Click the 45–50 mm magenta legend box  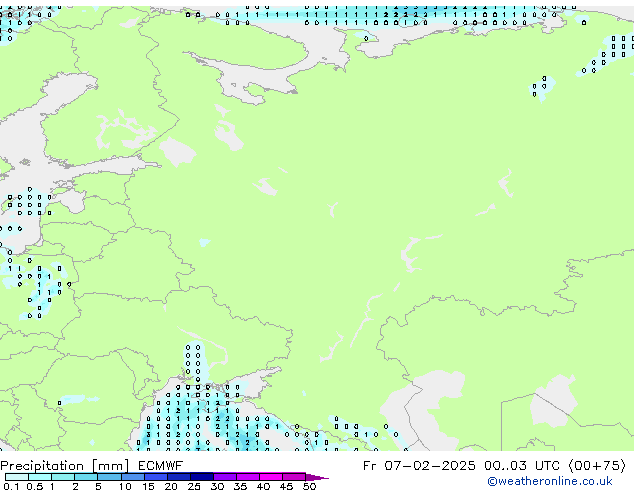[294, 477]
